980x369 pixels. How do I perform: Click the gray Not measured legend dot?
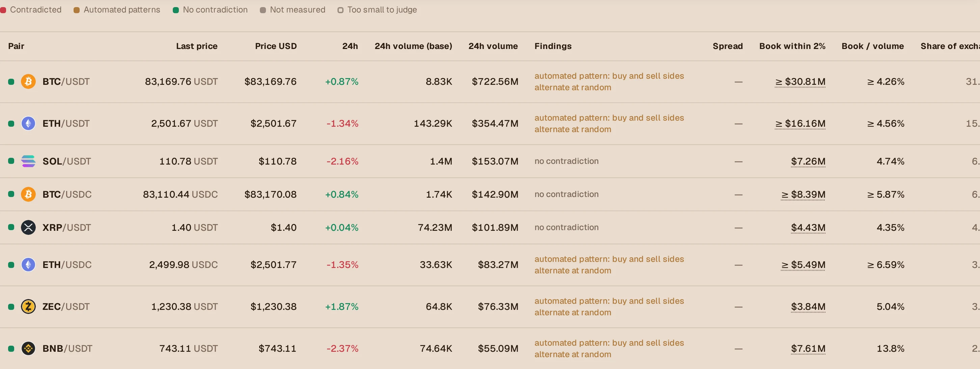pyautogui.click(x=263, y=10)
